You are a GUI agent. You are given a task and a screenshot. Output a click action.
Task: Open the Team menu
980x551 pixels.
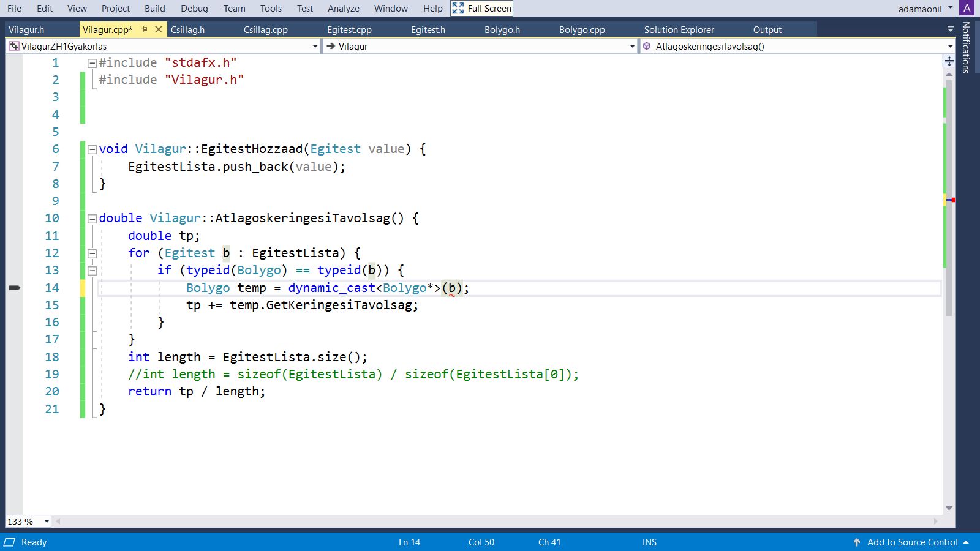point(234,8)
